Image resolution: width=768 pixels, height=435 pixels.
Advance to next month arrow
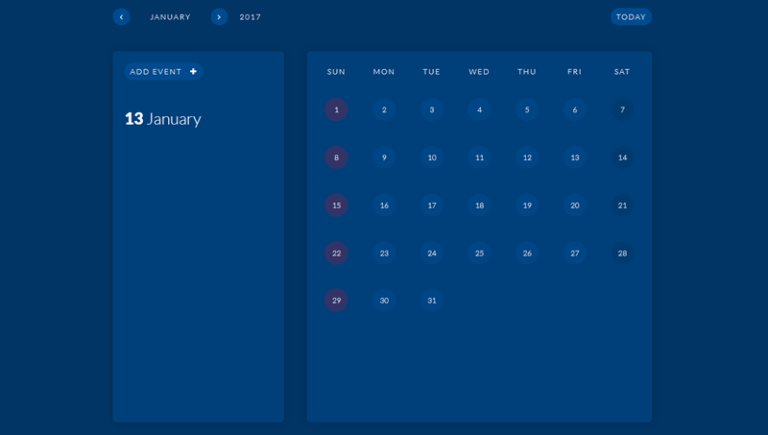[x=219, y=17]
